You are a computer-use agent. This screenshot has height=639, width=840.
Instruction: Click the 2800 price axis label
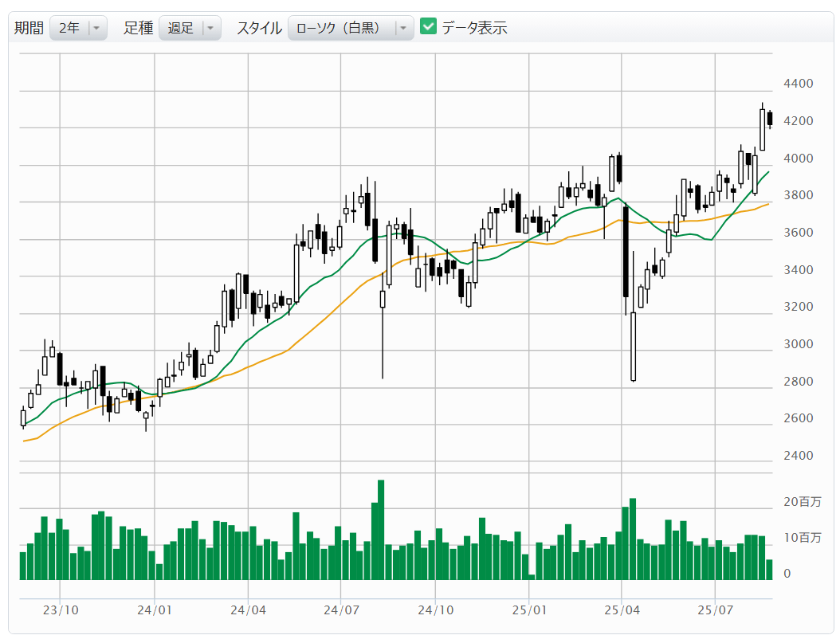tap(798, 382)
